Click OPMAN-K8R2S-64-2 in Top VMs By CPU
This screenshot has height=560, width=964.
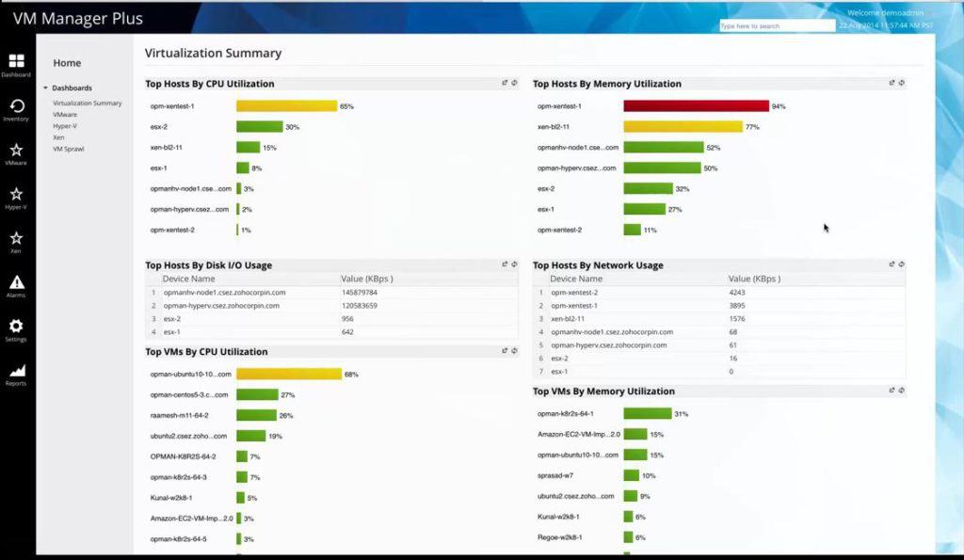pyautogui.click(x=184, y=456)
